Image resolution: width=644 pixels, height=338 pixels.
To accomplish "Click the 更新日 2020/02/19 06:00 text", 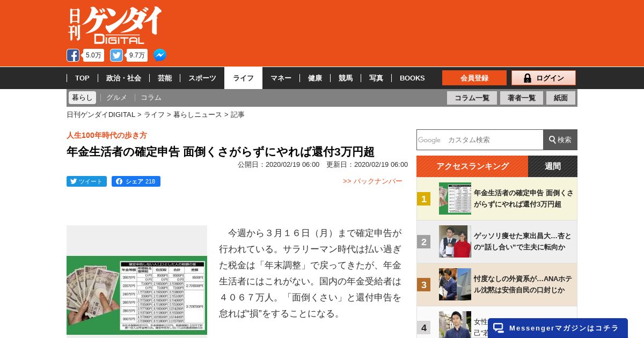I will click(367, 165).
